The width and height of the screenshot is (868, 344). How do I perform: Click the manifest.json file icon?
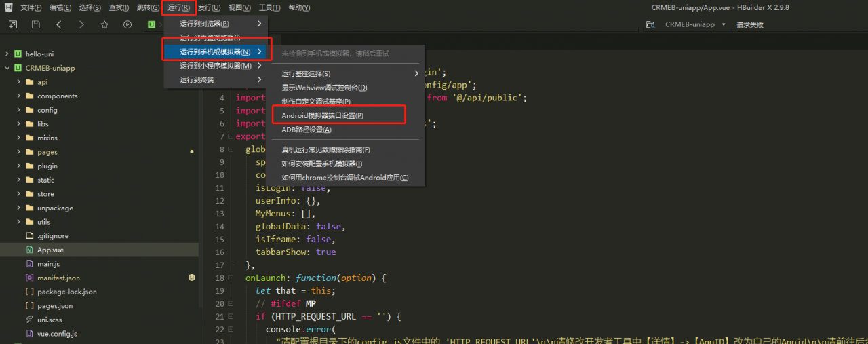[29, 278]
